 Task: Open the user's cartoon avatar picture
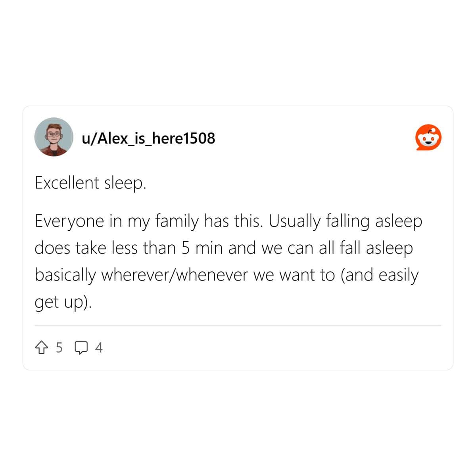[x=54, y=137]
